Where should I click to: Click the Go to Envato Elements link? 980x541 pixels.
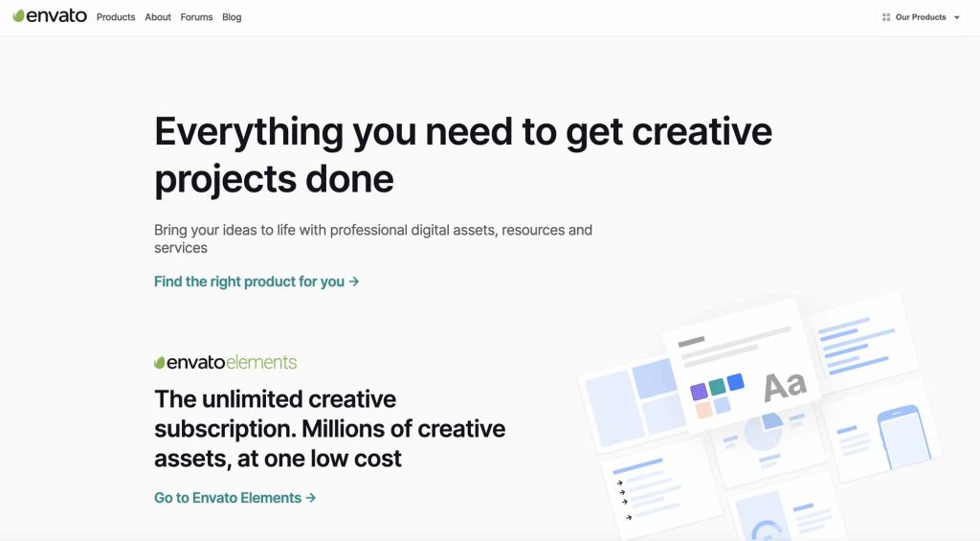pos(235,498)
